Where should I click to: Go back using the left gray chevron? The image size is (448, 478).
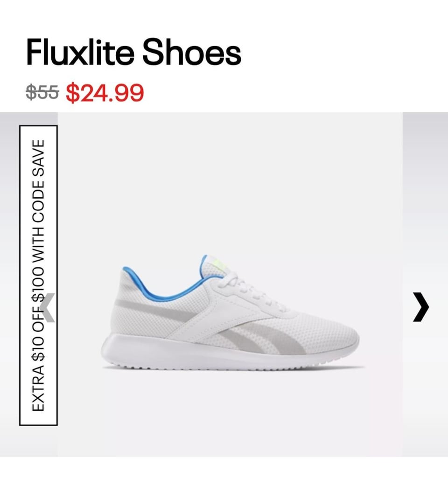(x=48, y=308)
